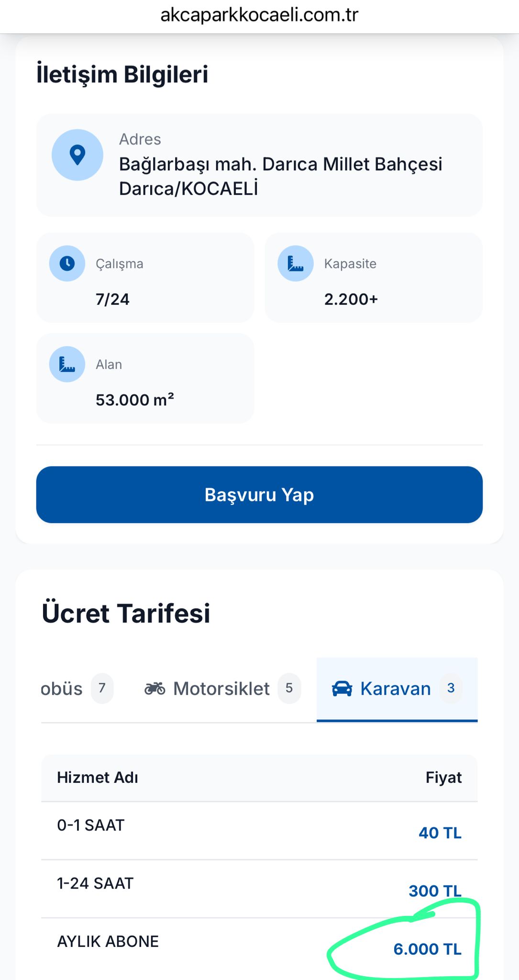
Task: Select the 0-1 SAAT tariff row
Action: tap(259, 830)
